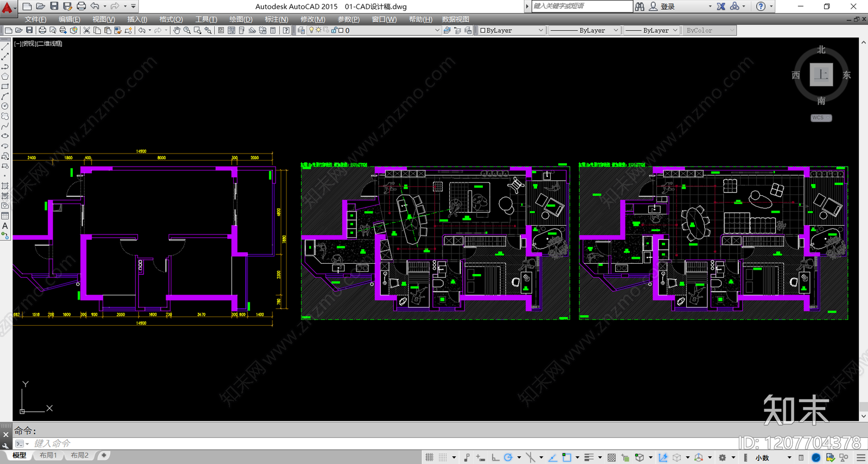Open the ByLayer color dropdown
This screenshot has width=868, height=464.
click(x=511, y=30)
